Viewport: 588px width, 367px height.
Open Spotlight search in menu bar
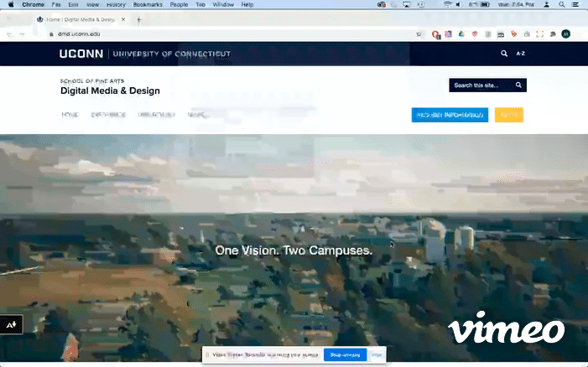tap(561, 4)
